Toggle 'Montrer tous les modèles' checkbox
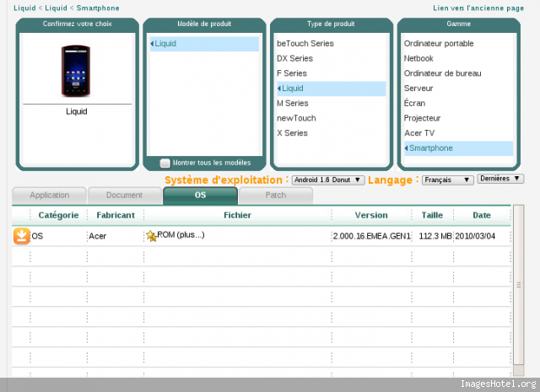540x392 pixels. [x=165, y=164]
